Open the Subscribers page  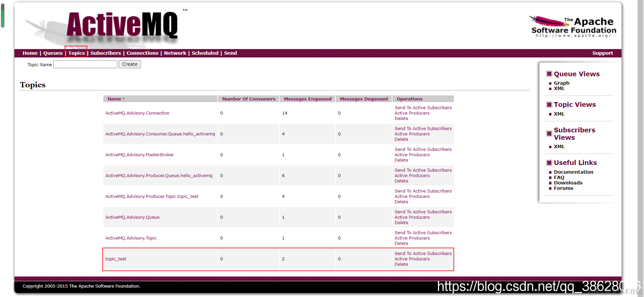106,53
